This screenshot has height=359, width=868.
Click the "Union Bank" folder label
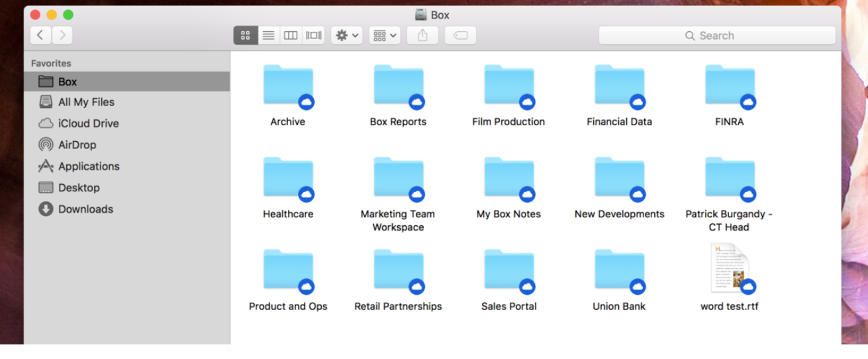619,307
